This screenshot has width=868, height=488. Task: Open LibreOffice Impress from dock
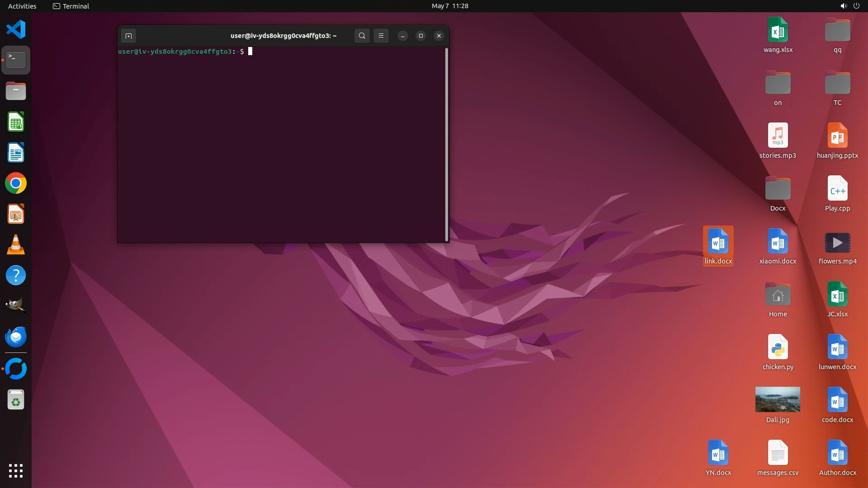click(x=16, y=214)
